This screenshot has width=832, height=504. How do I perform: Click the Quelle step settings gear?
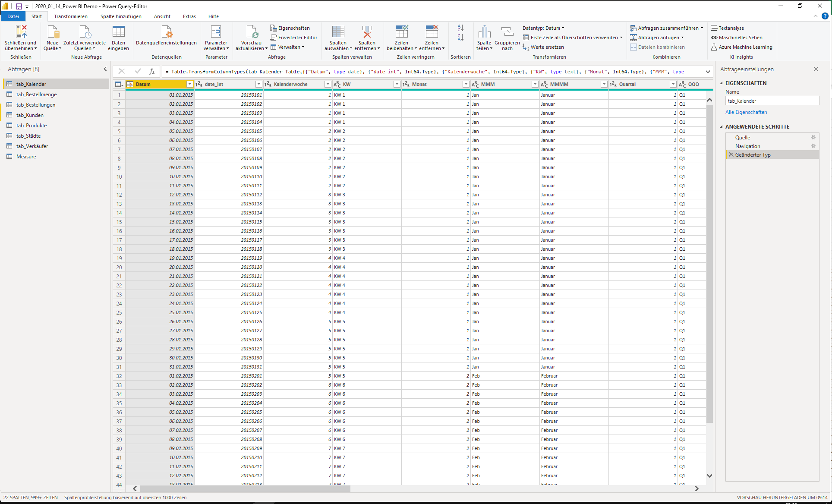click(813, 137)
